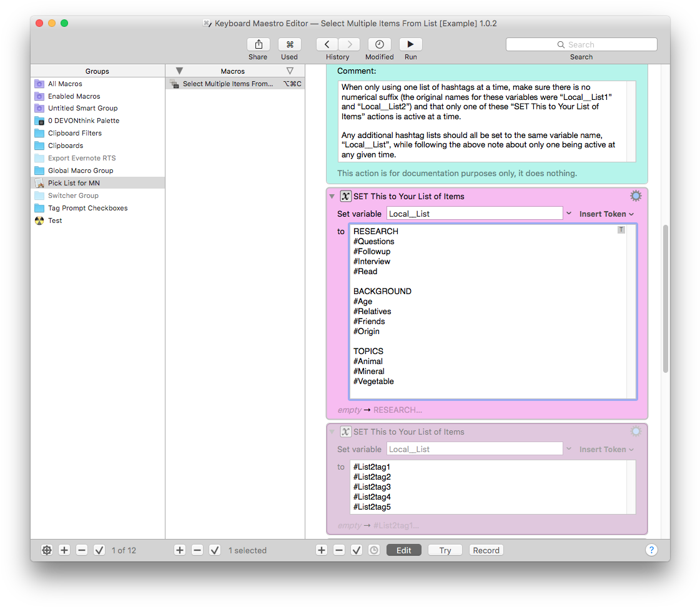Image resolution: width=700 pixels, height=607 pixels.
Task: Toggle enable checkmark for selected action
Action: (357, 550)
